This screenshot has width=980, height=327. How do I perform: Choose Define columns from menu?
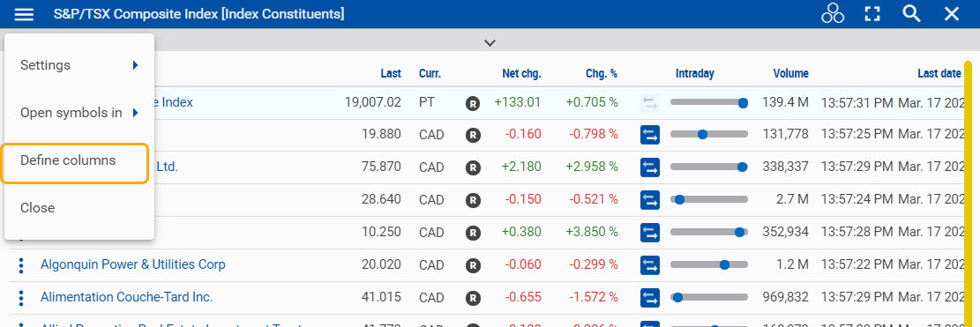[75, 160]
